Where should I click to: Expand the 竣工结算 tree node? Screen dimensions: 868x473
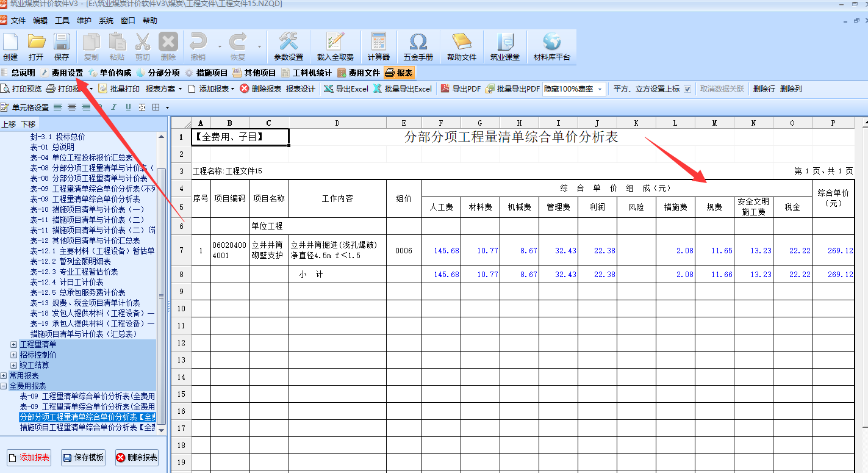click(13, 366)
